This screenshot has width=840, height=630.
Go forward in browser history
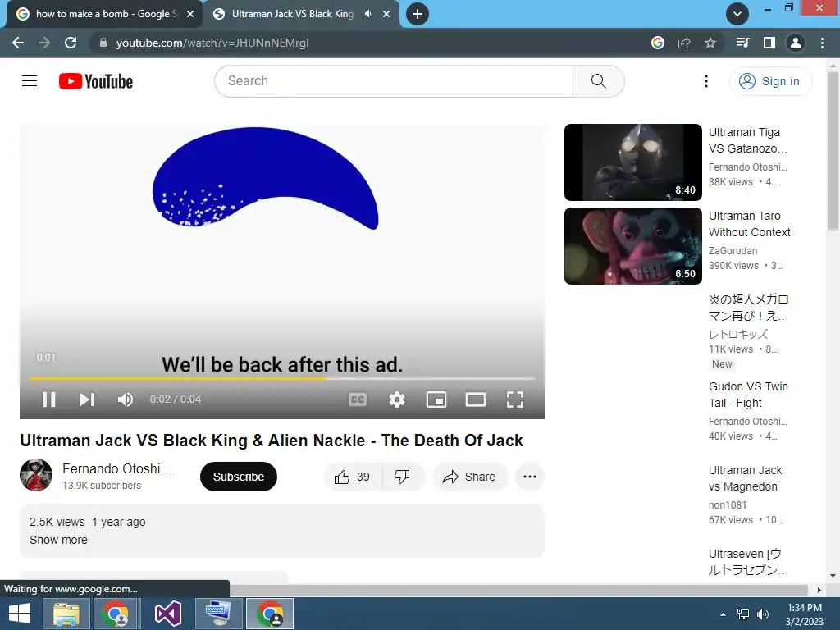click(44, 43)
